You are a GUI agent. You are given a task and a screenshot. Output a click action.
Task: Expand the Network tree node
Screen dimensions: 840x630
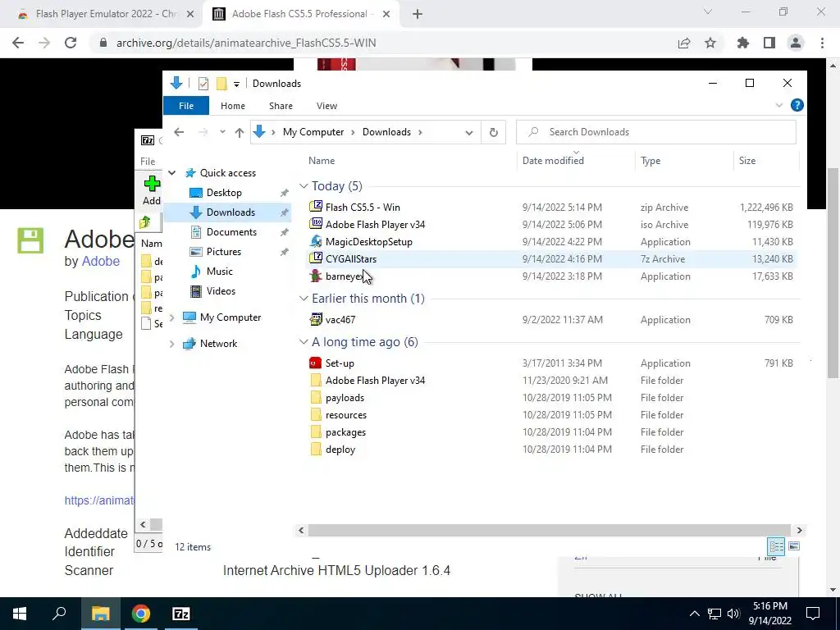172,344
